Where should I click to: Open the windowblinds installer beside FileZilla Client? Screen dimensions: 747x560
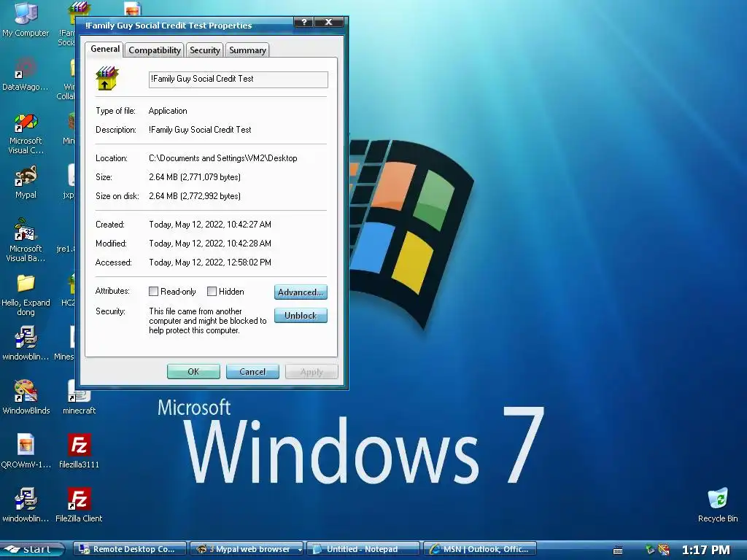[26, 505]
